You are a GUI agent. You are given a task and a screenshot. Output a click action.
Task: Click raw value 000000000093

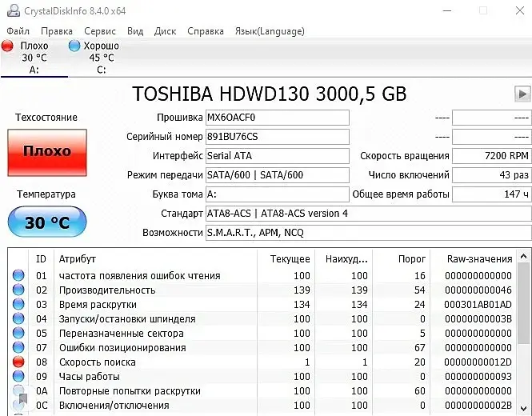click(x=478, y=377)
